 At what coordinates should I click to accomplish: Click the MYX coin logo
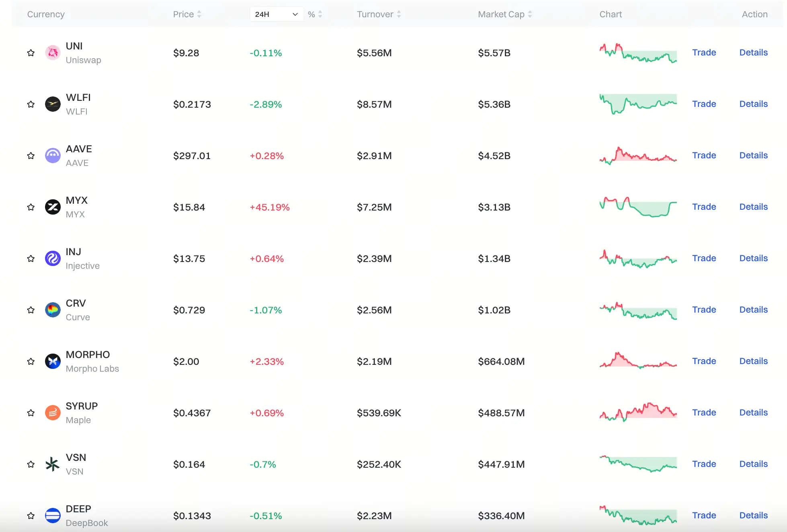[53, 207]
